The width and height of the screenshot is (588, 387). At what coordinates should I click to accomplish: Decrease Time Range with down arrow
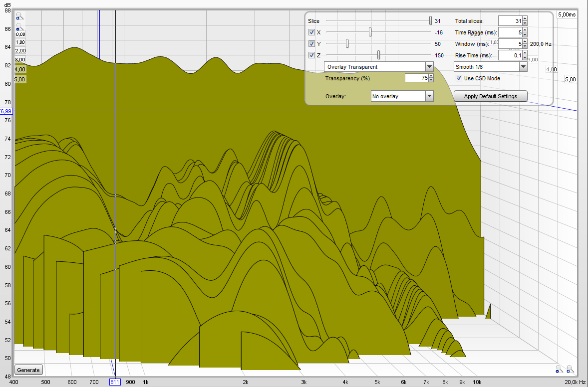click(x=525, y=35)
